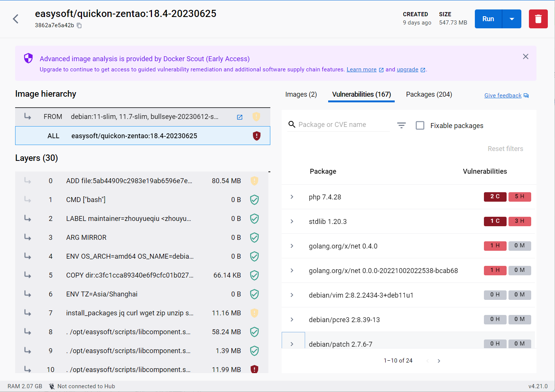The image size is (555, 392).
Task: Click green shield on COPY dir layer
Action: coord(254,275)
